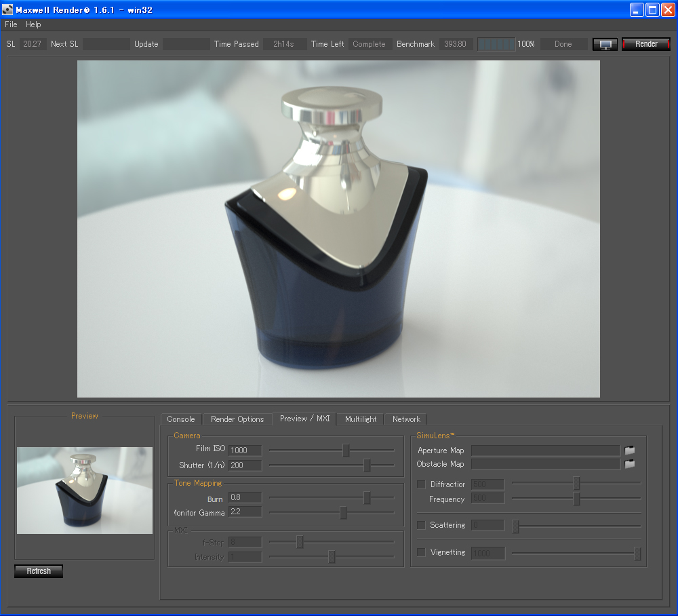Open folder browser for Aperture Map

click(x=630, y=450)
